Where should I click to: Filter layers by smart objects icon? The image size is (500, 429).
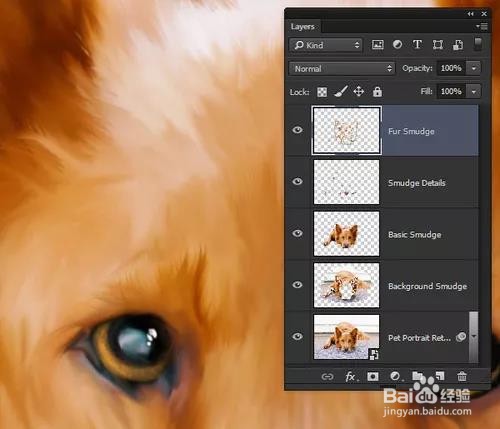(458, 45)
